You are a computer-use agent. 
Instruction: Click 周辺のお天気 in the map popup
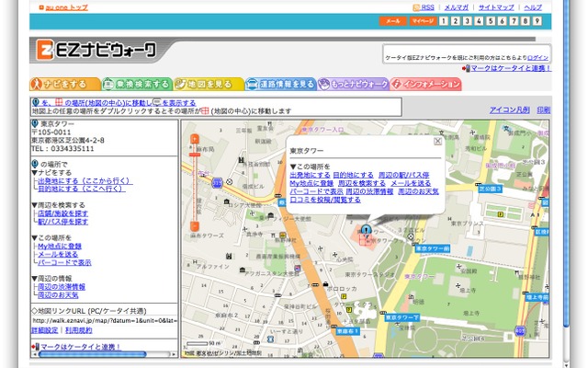pos(419,192)
